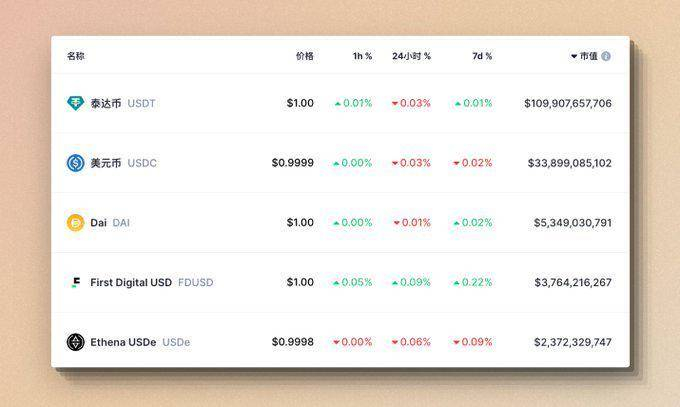
Task: Sort by 24小时 % column header
Action: [411, 57]
